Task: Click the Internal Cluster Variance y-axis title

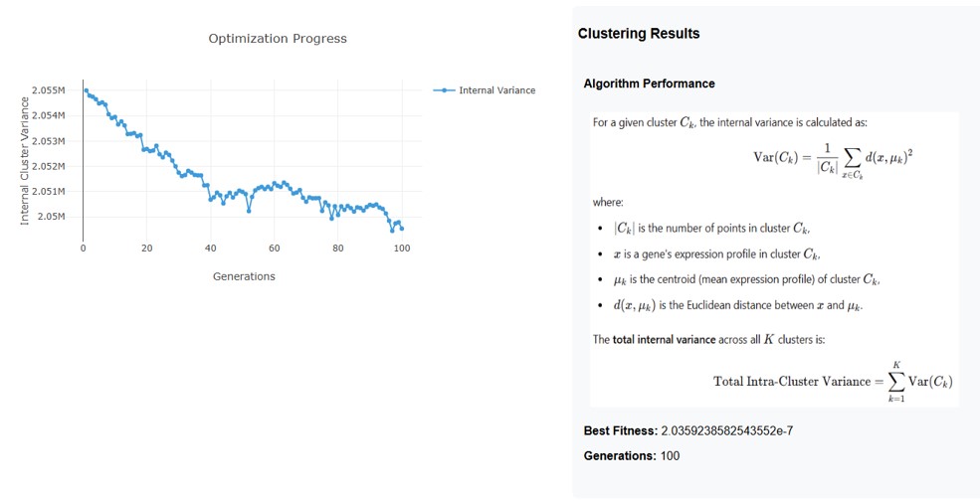Action: pos(25,161)
